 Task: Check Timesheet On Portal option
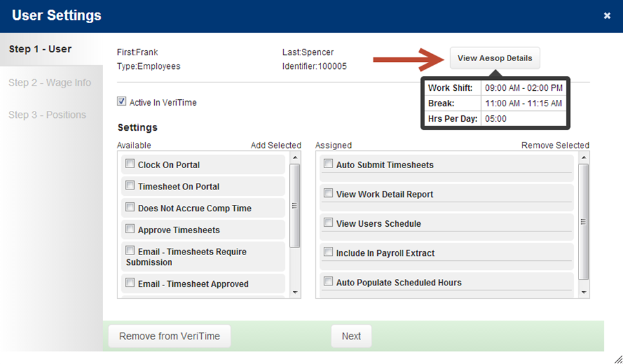tap(130, 186)
